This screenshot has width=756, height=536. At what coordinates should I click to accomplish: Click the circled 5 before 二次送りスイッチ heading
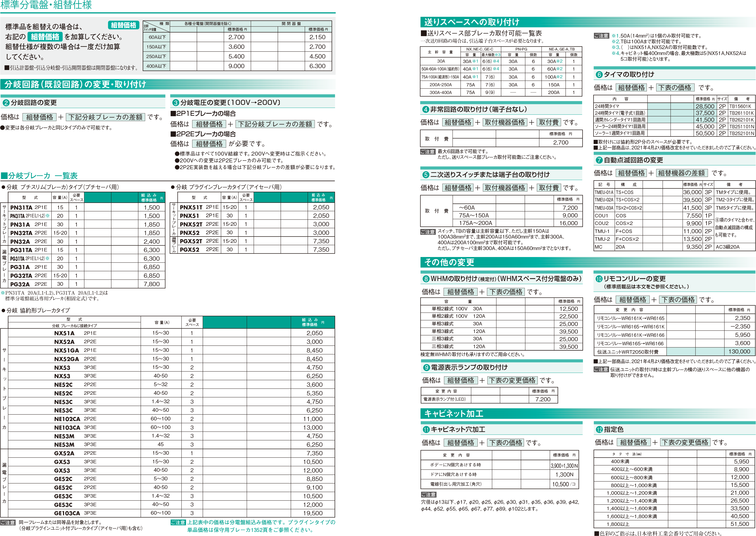426,175
